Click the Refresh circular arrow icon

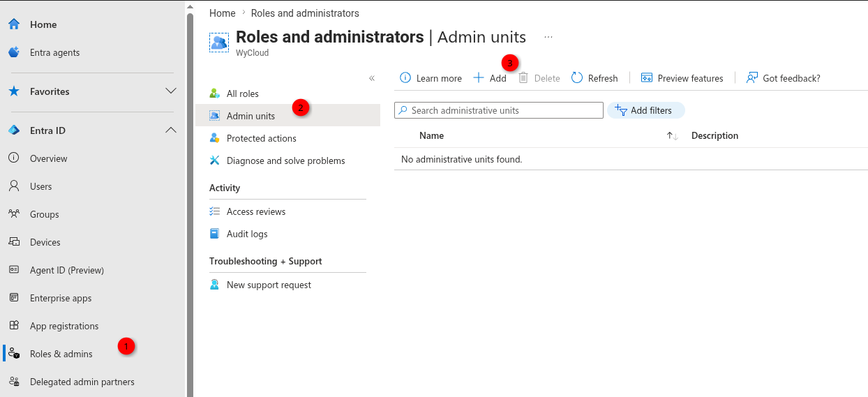click(577, 78)
